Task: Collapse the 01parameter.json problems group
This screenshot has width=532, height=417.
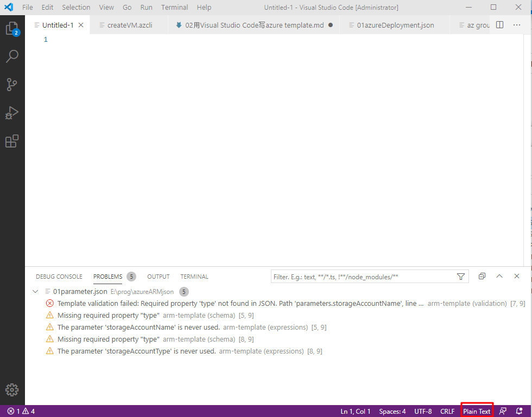Action: coord(35,292)
